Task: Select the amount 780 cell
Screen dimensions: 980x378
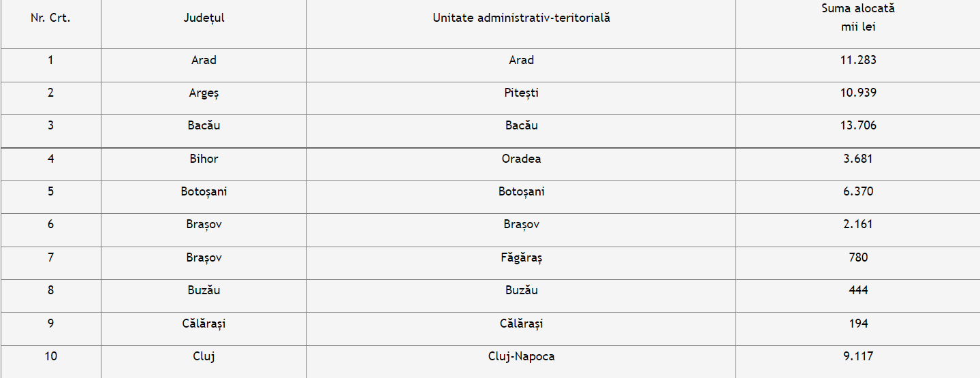Action: tap(857, 257)
